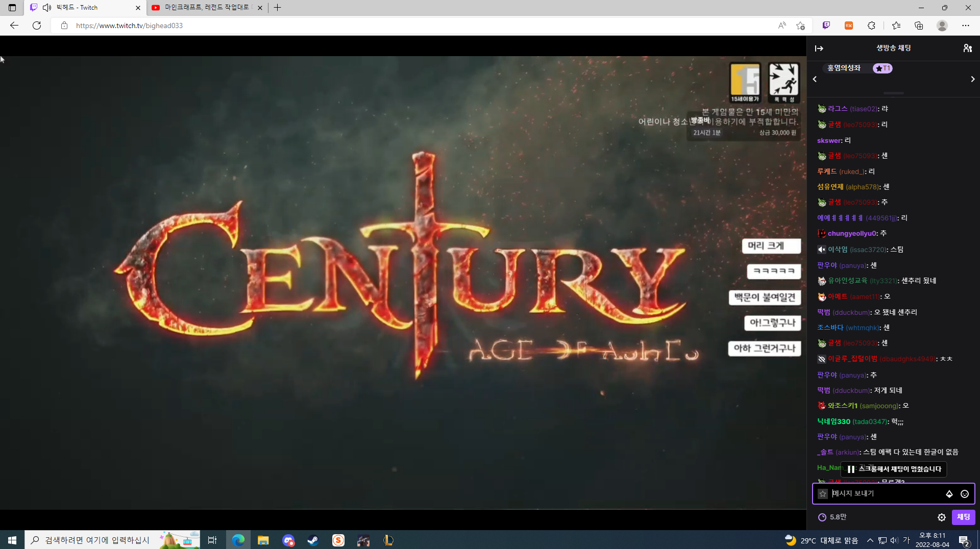Mute the Twitch tab audio icon
This screenshot has width=980, height=549.
point(47,8)
